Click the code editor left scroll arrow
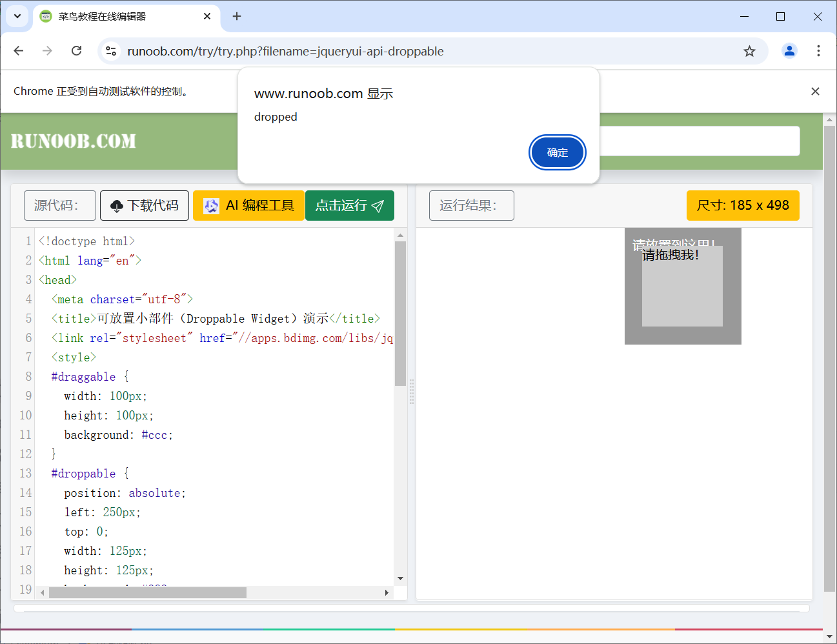The width and height of the screenshot is (837, 644). 43,592
